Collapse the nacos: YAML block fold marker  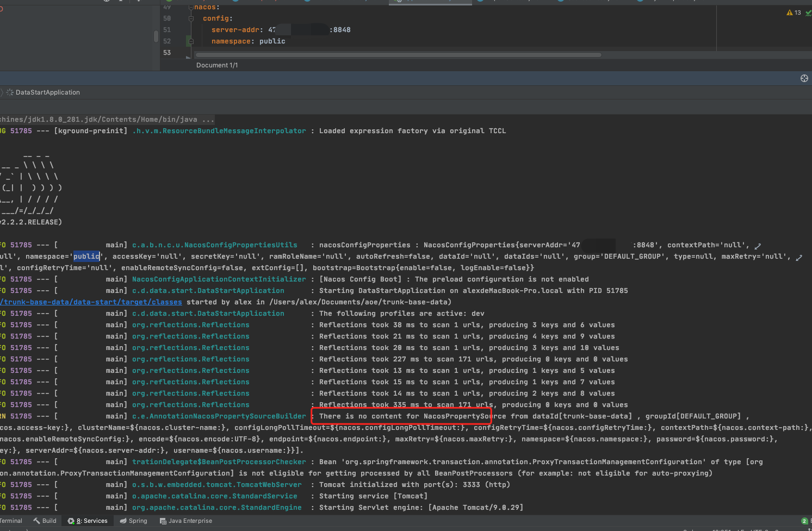click(191, 7)
